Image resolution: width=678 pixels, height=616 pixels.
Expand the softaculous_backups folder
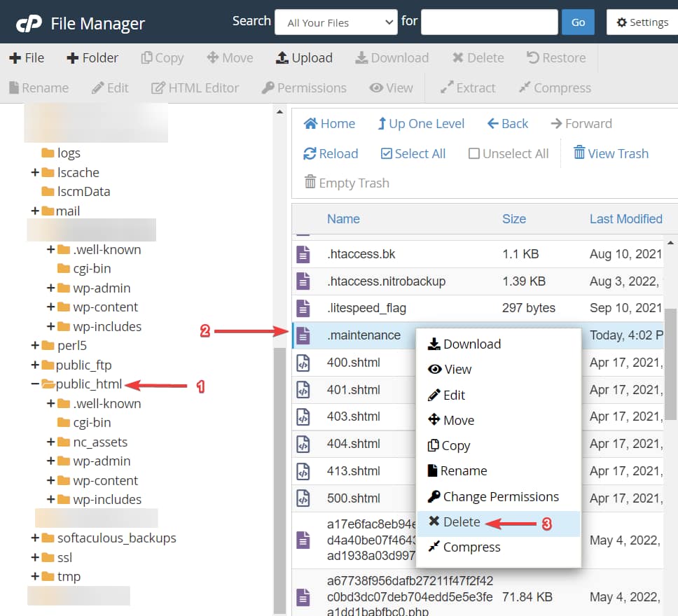click(35, 538)
